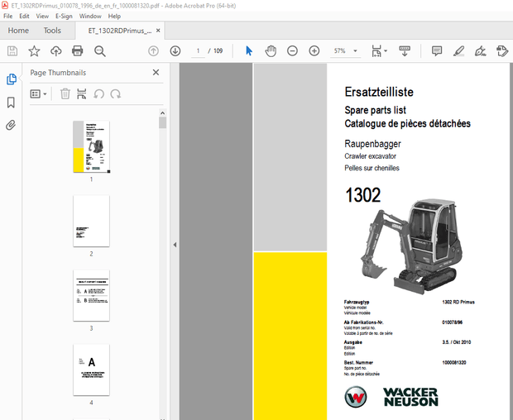Click the thumbnail panel scrollbar handle

163,123
